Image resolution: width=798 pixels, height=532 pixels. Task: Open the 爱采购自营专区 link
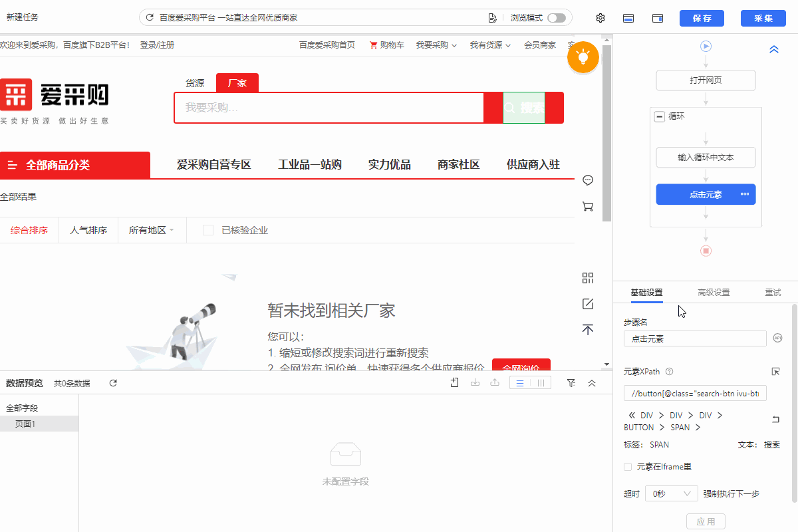214,165
